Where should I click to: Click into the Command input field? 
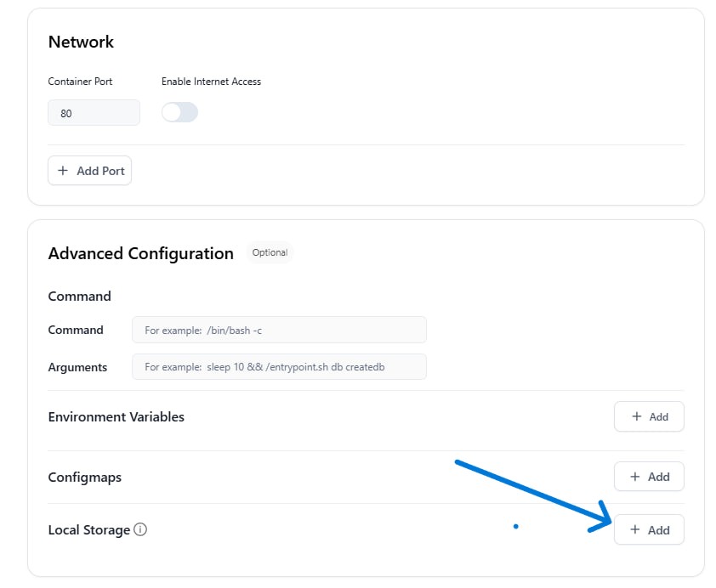279,330
